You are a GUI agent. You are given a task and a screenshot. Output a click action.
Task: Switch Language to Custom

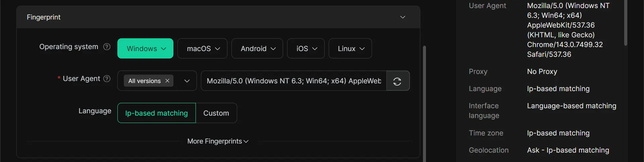[x=216, y=113]
